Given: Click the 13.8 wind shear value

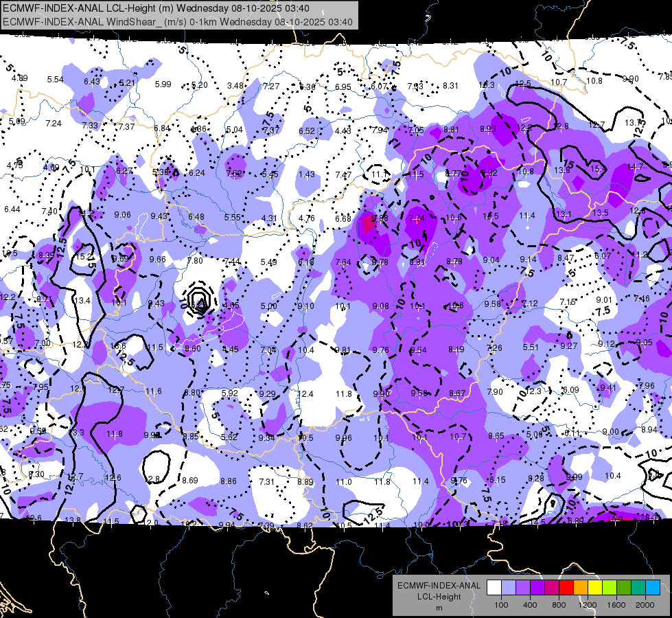Looking at the screenshot, I should (562, 170).
